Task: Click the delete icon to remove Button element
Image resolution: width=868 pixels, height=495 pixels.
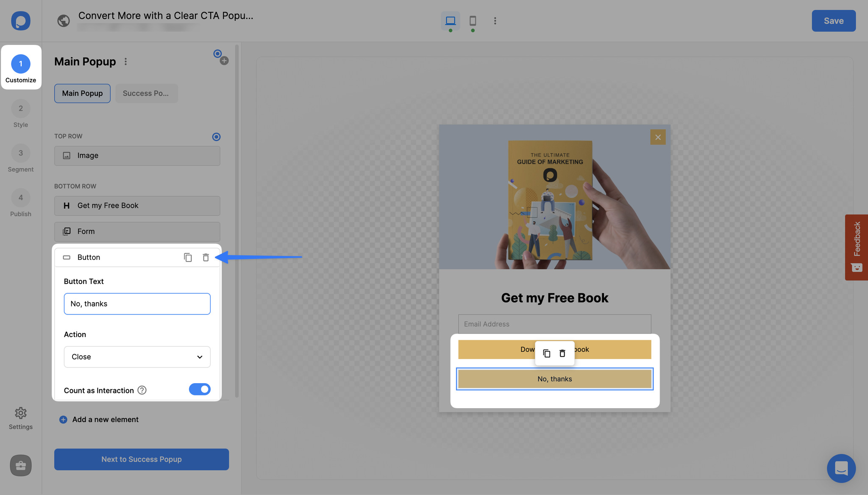Action: point(206,257)
